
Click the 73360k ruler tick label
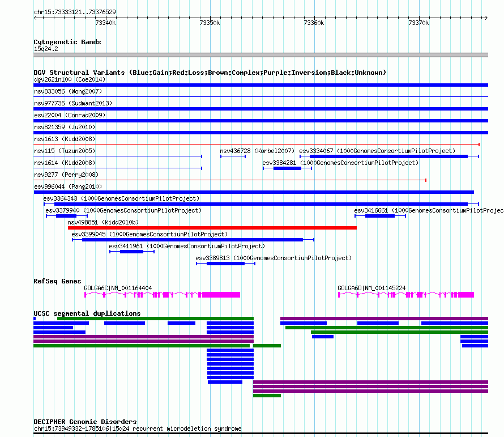point(314,23)
